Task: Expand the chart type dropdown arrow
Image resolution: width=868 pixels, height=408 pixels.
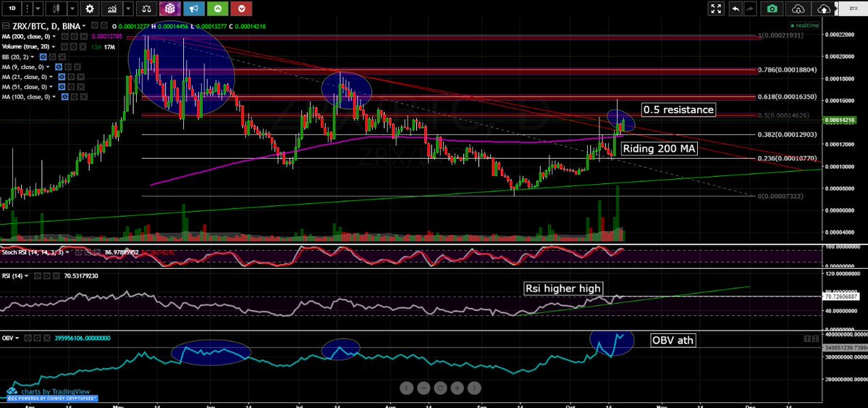Action: 72,8
